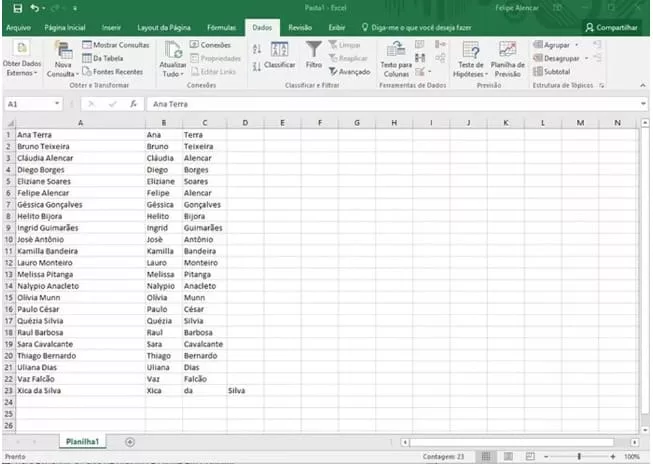
Task: Switch to Page Break Preview in the status bar
Action: click(x=530, y=457)
